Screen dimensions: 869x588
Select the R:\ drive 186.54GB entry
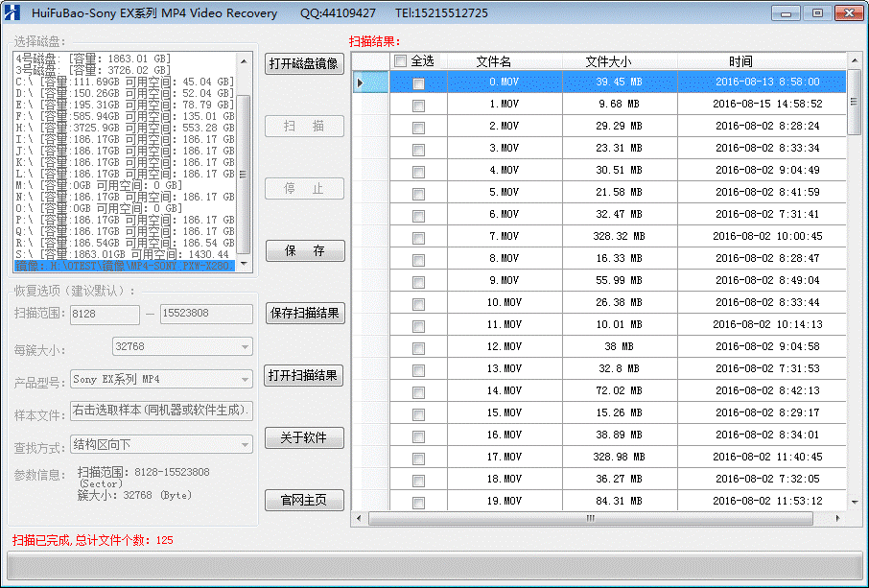pyautogui.click(x=126, y=244)
